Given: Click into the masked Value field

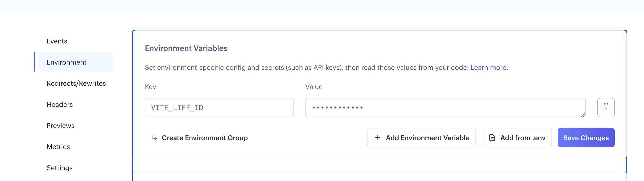Looking at the screenshot, I should pos(445,108).
